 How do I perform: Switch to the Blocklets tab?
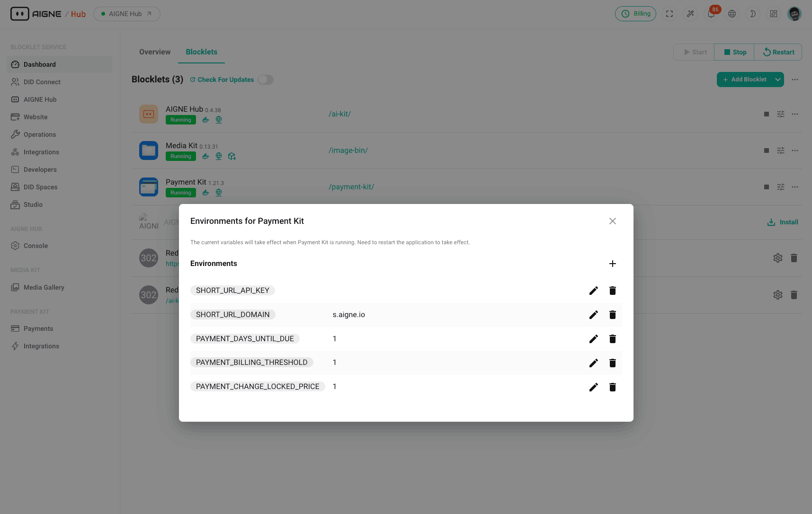click(201, 52)
